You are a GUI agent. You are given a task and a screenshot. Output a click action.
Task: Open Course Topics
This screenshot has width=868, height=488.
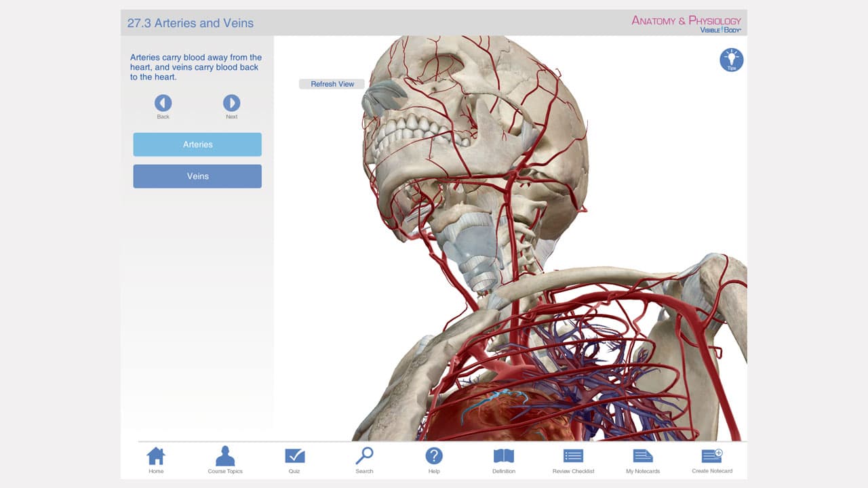[225, 458]
